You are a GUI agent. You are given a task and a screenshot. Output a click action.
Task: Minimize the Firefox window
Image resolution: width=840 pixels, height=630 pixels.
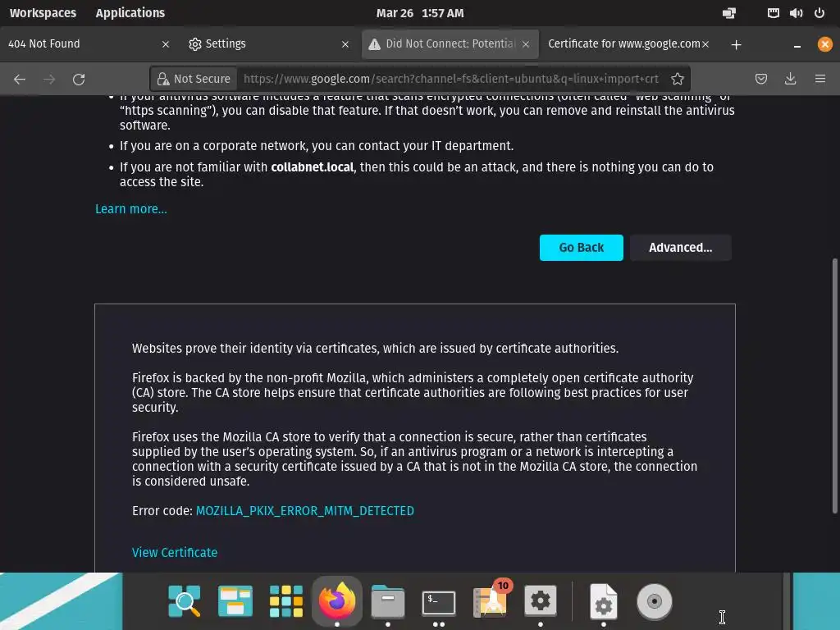pos(797,45)
